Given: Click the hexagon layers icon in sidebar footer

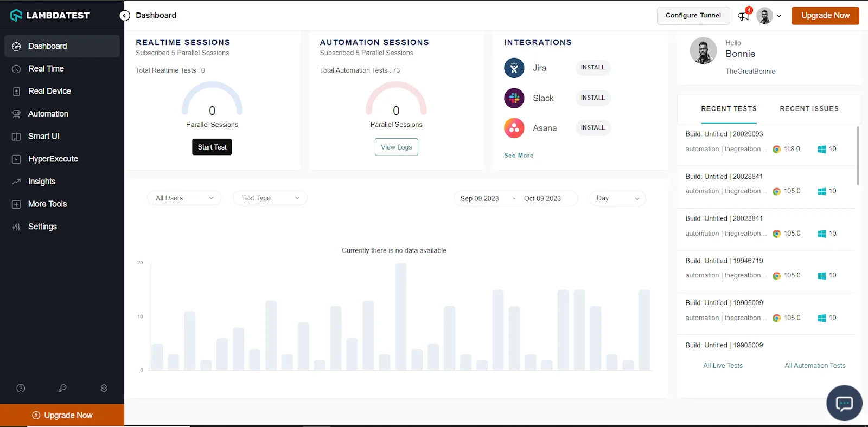Looking at the screenshot, I should pos(104,388).
